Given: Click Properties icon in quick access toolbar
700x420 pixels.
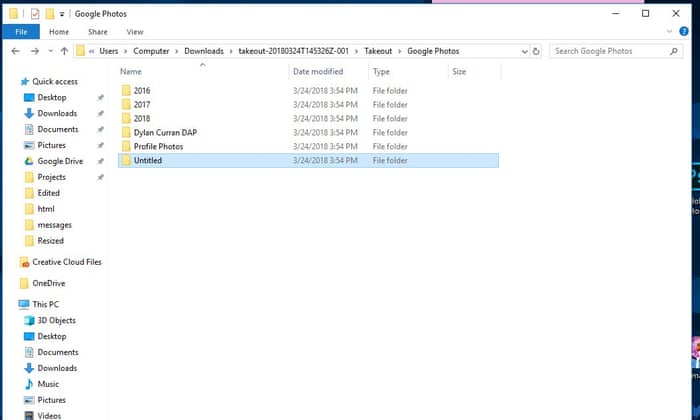Looking at the screenshot, I should 34,14.
